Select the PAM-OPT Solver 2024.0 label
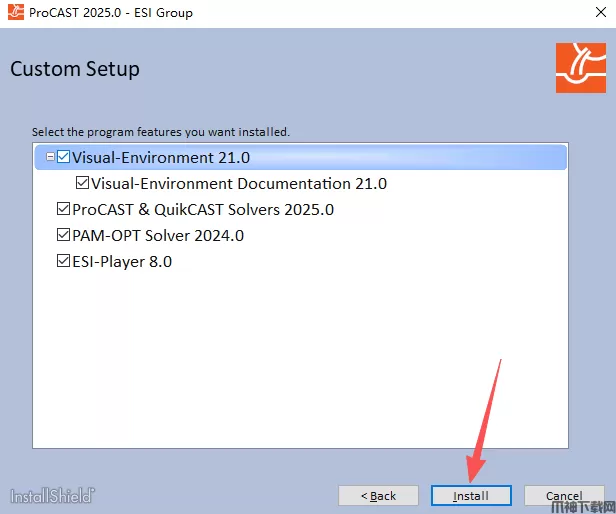This screenshot has width=616, height=514. click(x=158, y=235)
